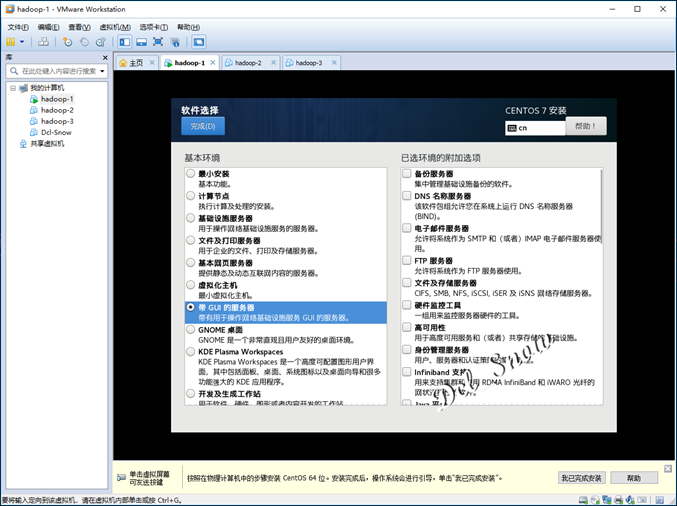Screen dimensions: 677x506
Task: Toggle the library sidebar view icon
Action: click(x=125, y=42)
